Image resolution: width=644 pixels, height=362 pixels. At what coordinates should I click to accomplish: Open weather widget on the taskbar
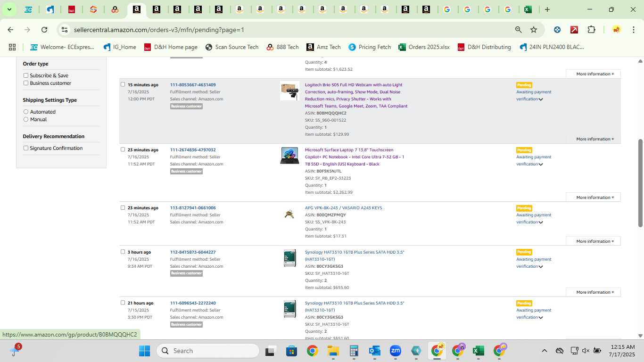(x=15, y=350)
